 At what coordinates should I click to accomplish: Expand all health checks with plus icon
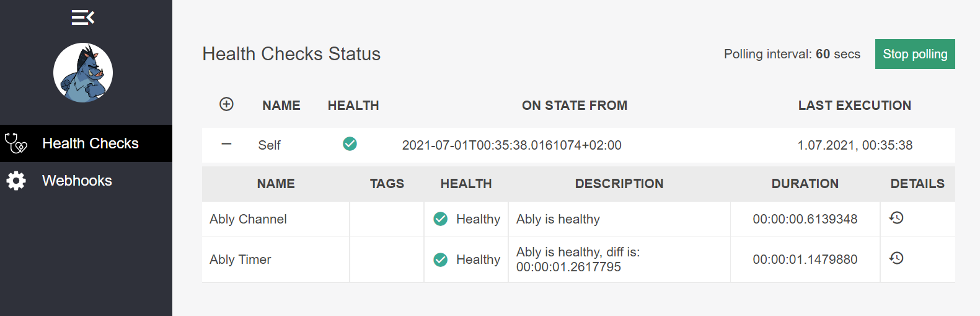(226, 104)
